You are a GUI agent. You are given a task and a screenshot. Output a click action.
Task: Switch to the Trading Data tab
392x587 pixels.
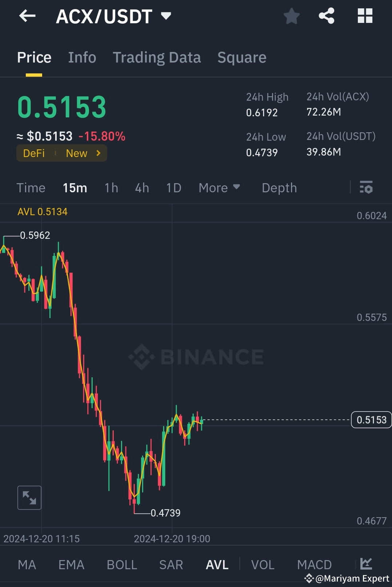coord(157,57)
